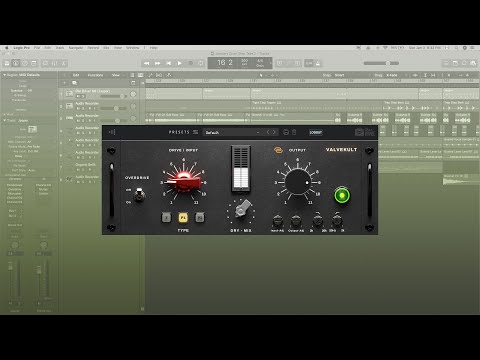
Task: Click the VU meter display in plugin
Action: pyautogui.click(x=241, y=169)
